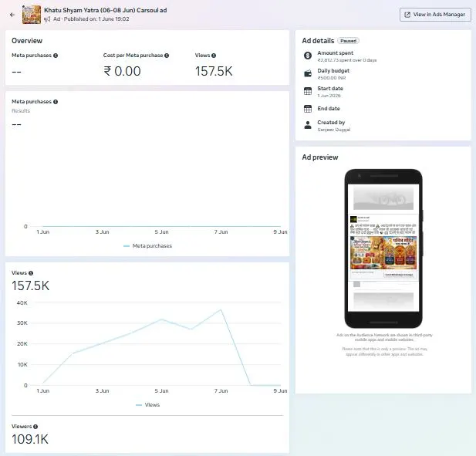Open the ad thumbnail image in header
The image size is (476, 456).
pos(32,14)
